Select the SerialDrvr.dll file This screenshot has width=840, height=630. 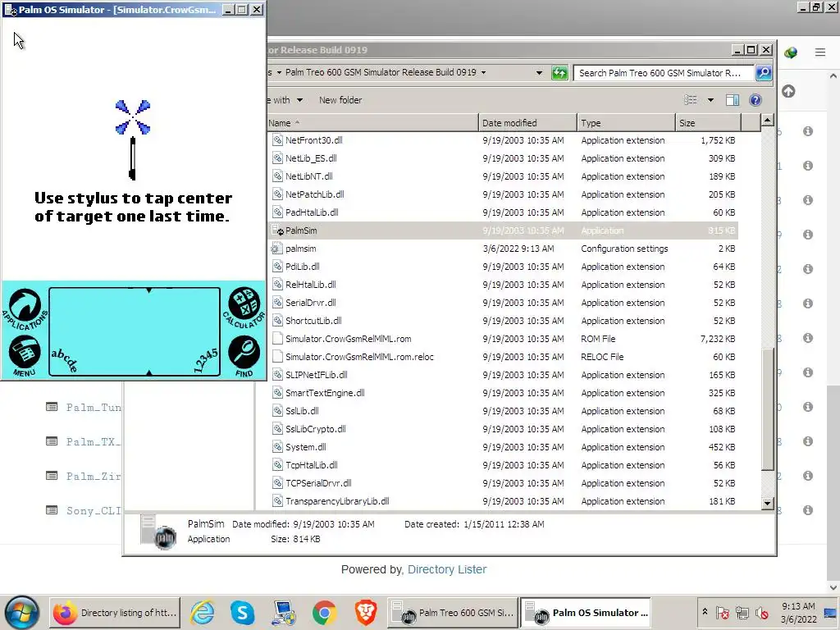tap(310, 303)
